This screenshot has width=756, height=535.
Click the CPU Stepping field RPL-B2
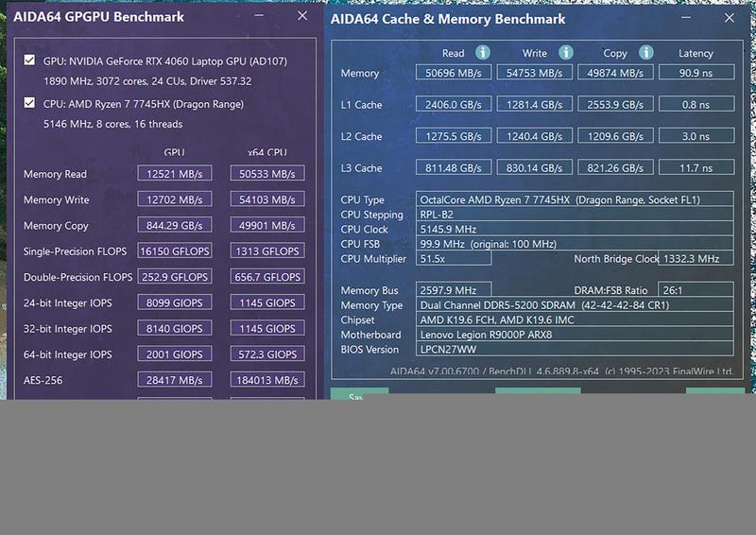(575, 215)
